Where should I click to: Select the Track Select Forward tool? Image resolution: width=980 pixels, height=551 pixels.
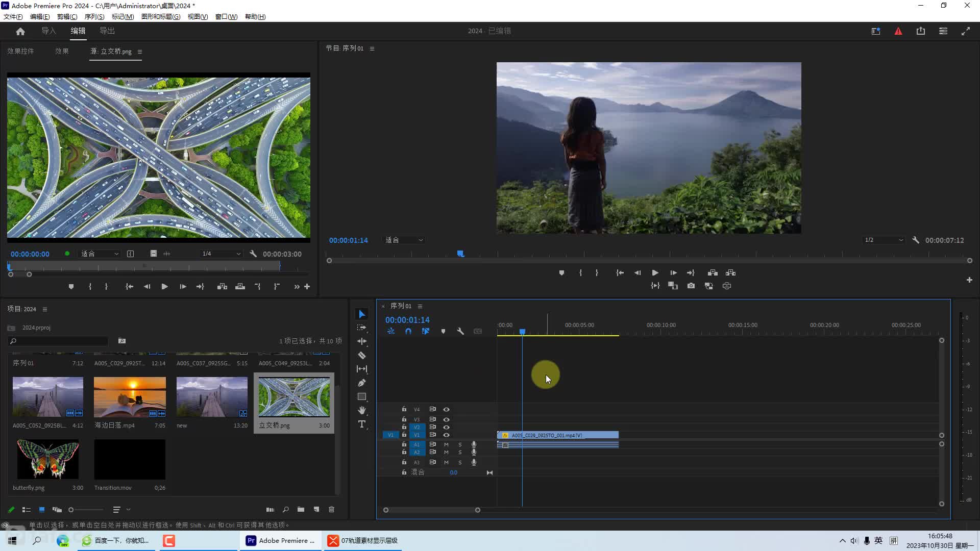362,328
